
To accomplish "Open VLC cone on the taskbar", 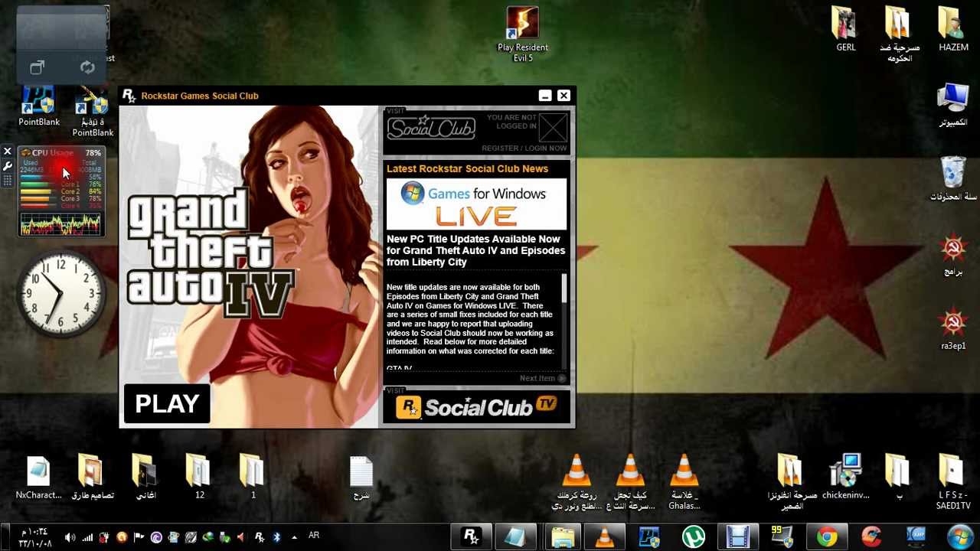I will click(605, 537).
